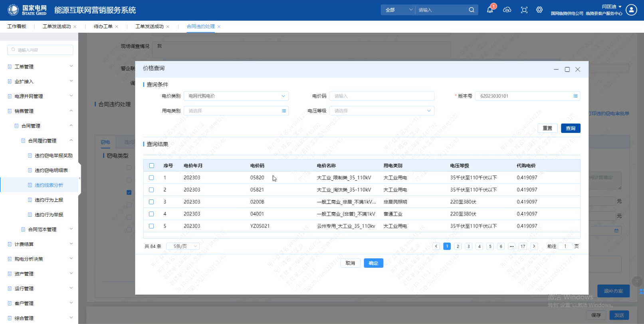Click the 确定 button in dialog
This screenshot has width=644, height=324.
tap(373, 263)
